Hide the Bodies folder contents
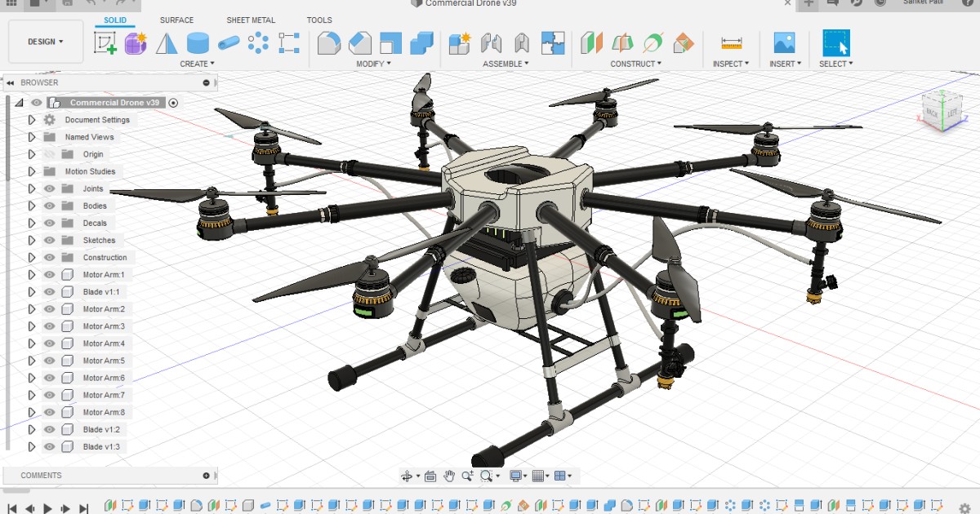Screen dimensions: 980x514 (51, 206)
